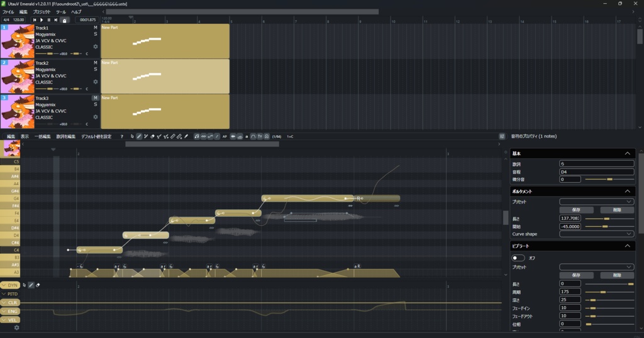This screenshot has width=644, height=338.
Task: Select the brush-shaped tool before the note toggle
Action: click(x=186, y=136)
